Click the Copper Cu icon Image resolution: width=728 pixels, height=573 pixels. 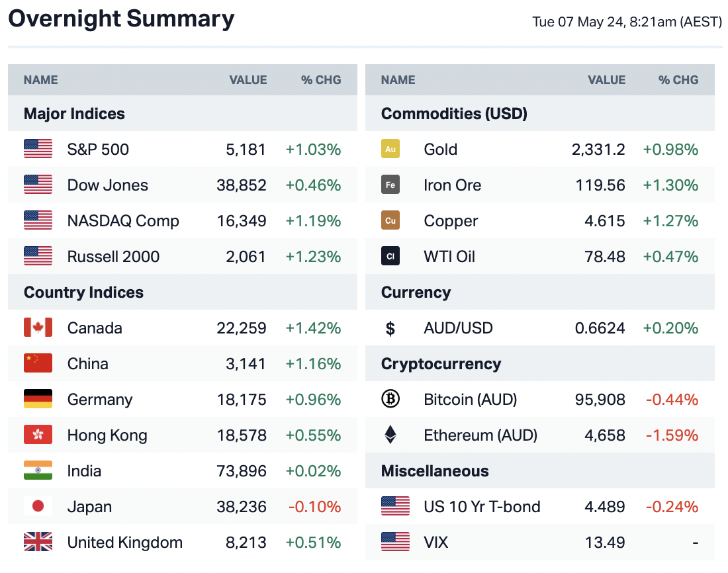point(390,221)
